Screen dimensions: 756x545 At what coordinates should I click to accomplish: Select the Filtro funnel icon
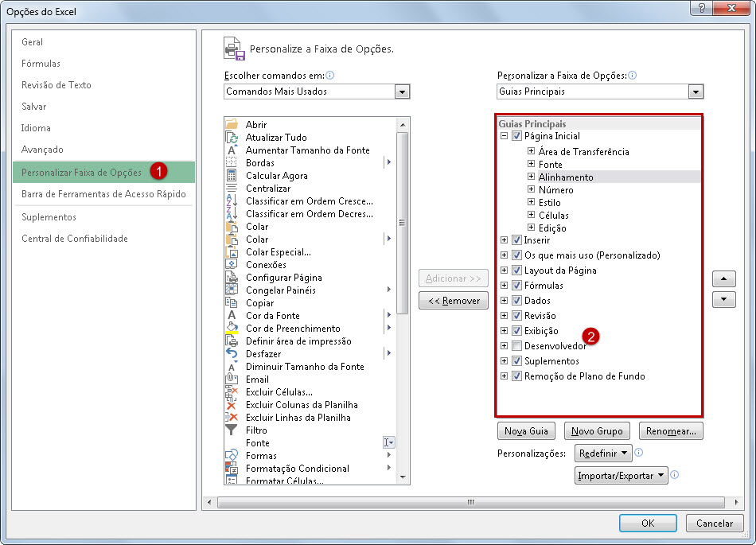pos(232,430)
